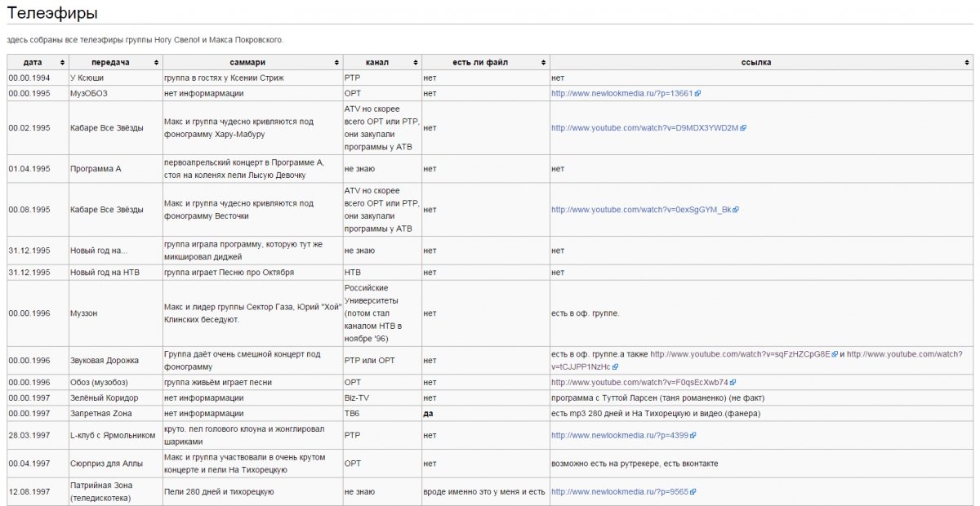Sort the table by the ссылка column label

[755, 63]
